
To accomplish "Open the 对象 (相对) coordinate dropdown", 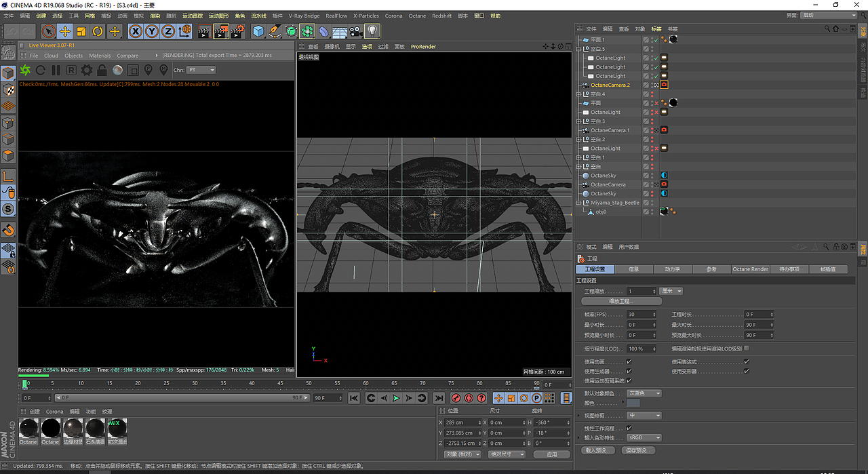I will point(462,454).
